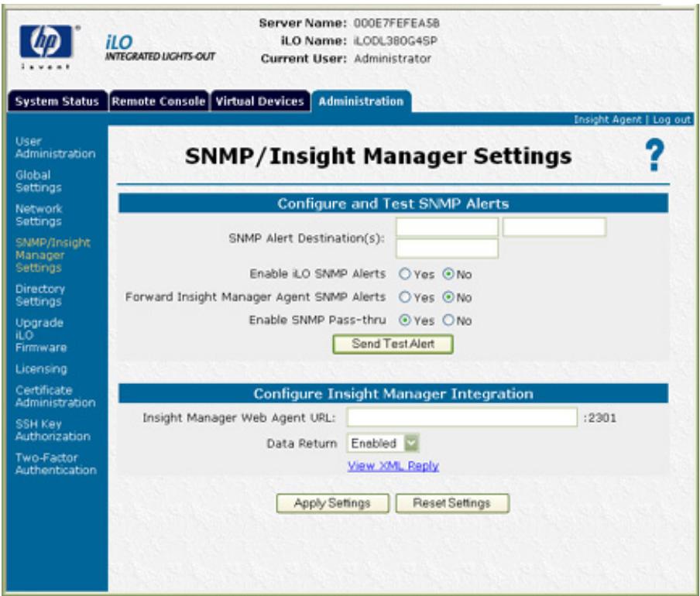700x596 pixels.
Task: Set Enable SNMP Pass-thru to No
Action: [448, 320]
